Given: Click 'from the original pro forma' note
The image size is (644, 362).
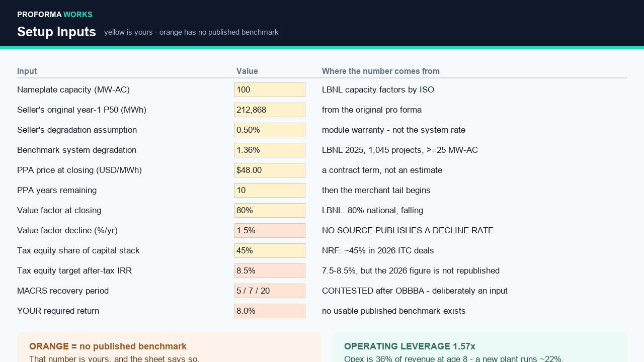Looking at the screenshot, I should point(372,110).
